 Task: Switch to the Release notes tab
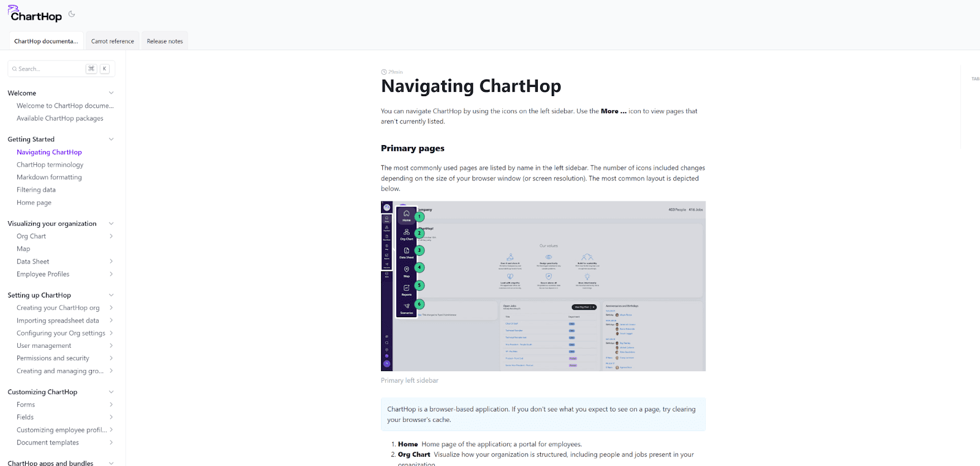click(165, 41)
